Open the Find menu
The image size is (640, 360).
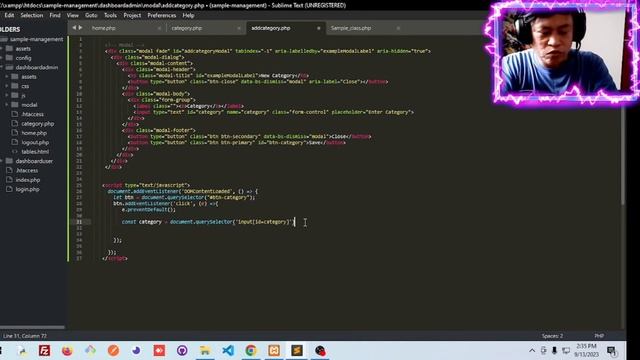point(55,15)
